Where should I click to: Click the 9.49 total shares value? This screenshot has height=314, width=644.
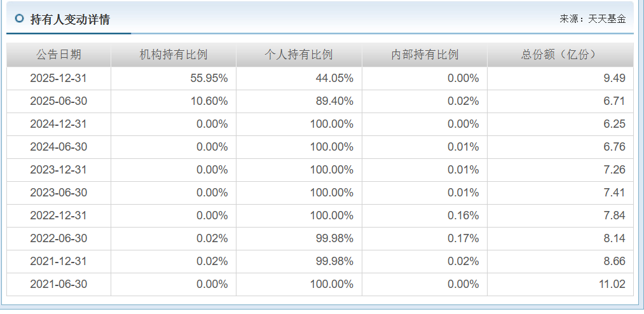coord(614,78)
